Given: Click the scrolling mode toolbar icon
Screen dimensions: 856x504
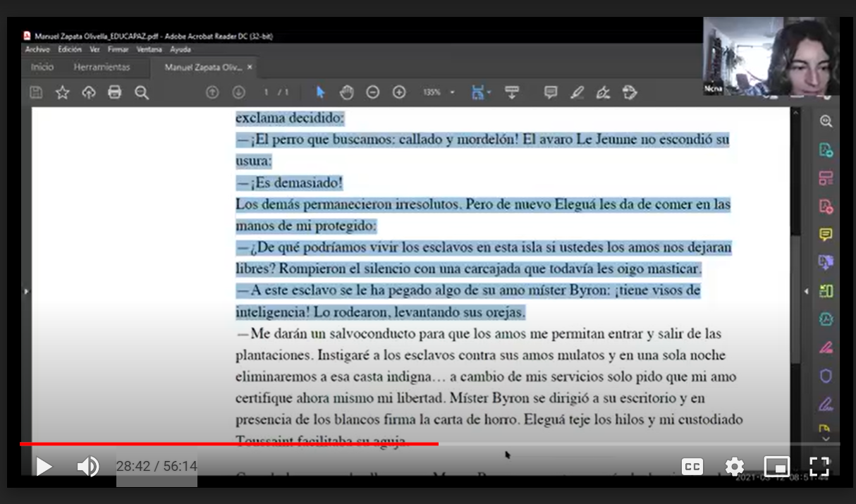Looking at the screenshot, I should tap(512, 92).
